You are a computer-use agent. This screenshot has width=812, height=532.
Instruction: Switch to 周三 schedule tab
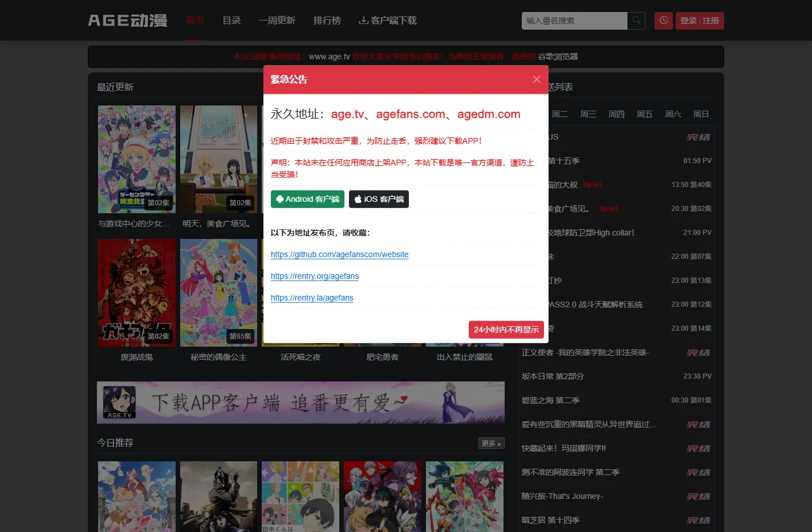point(588,114)
